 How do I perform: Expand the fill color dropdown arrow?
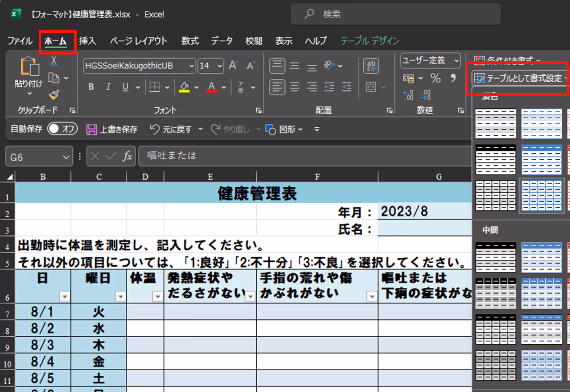click(196, 88)
